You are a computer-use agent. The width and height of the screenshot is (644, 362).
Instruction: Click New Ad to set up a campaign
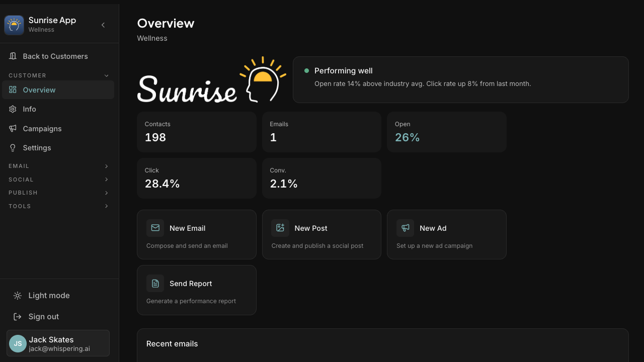[x=447, y=234]
